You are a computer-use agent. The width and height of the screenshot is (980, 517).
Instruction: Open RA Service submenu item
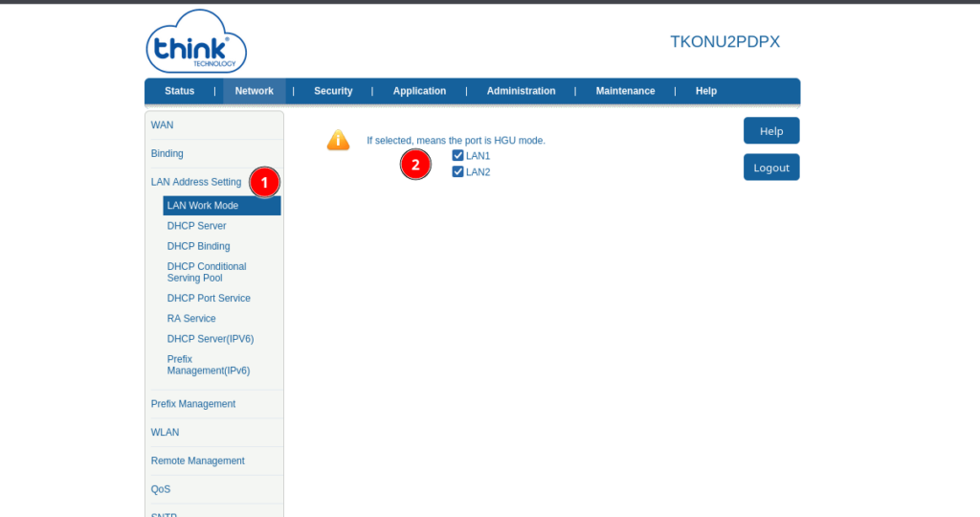coord(191,318)
